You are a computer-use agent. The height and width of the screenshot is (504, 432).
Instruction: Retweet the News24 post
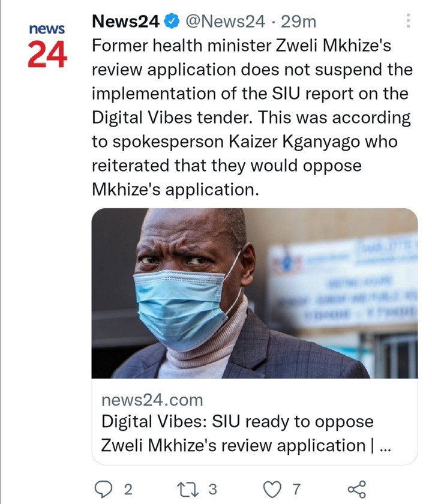click(188, 489)
